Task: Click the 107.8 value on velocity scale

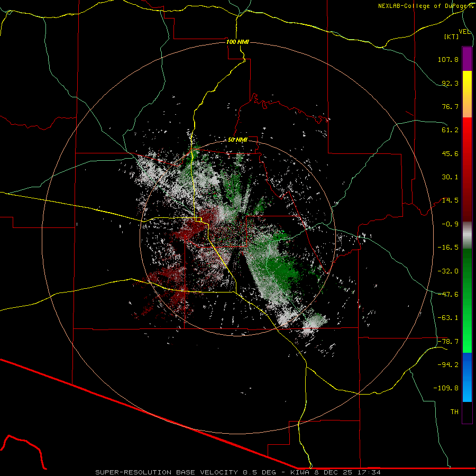Action: [x=448, y=59]
